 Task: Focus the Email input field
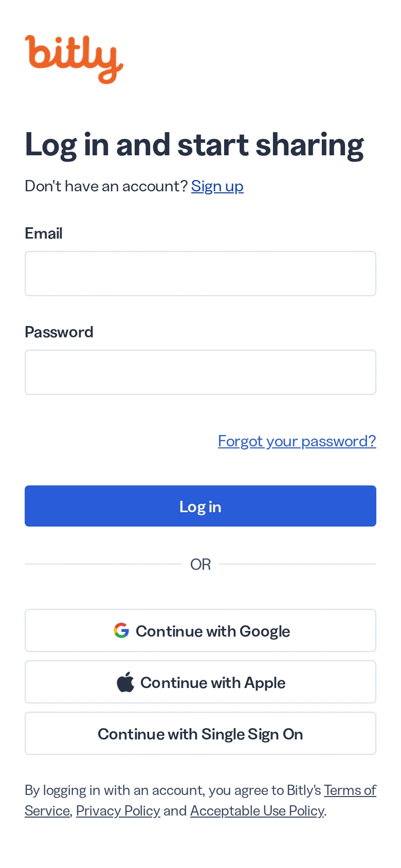(x=200, y=274)
